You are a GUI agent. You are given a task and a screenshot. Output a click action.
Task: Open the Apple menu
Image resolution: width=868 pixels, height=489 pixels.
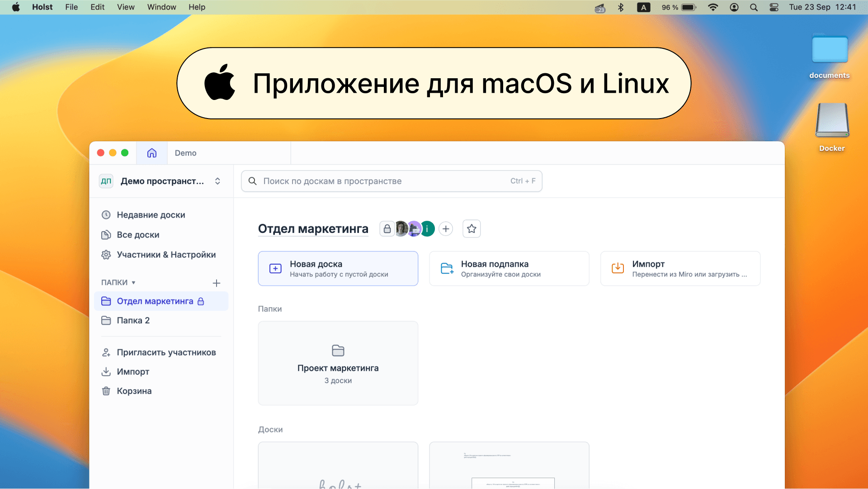pyautogui.click(x=16, y=7)
